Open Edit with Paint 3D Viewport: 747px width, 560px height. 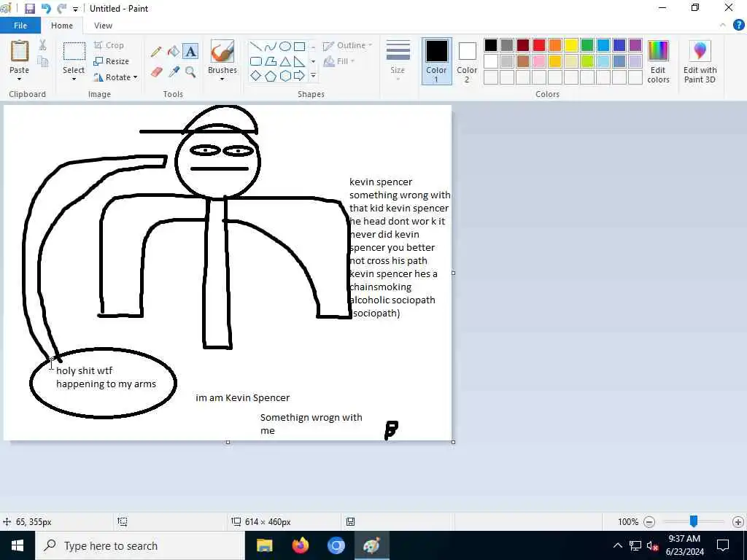[700, 62]
